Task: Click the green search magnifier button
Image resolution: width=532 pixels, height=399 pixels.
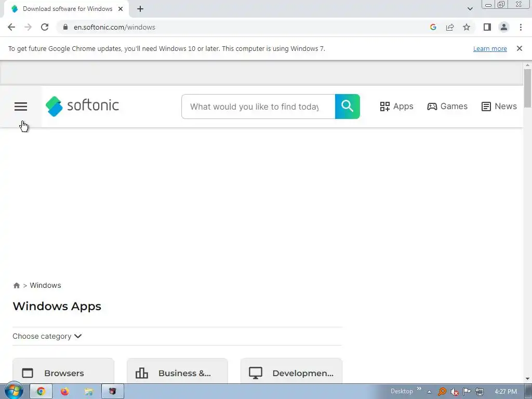Action: coord(347,107)
